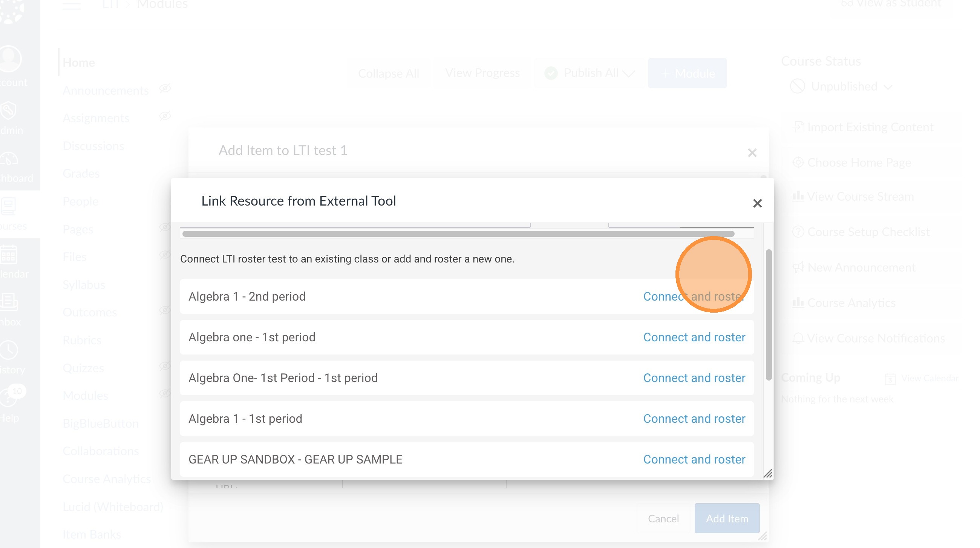Connect and roster GEAR UP SANDBOX class
The width and height of the screenshot is (980, 548).
694,459
